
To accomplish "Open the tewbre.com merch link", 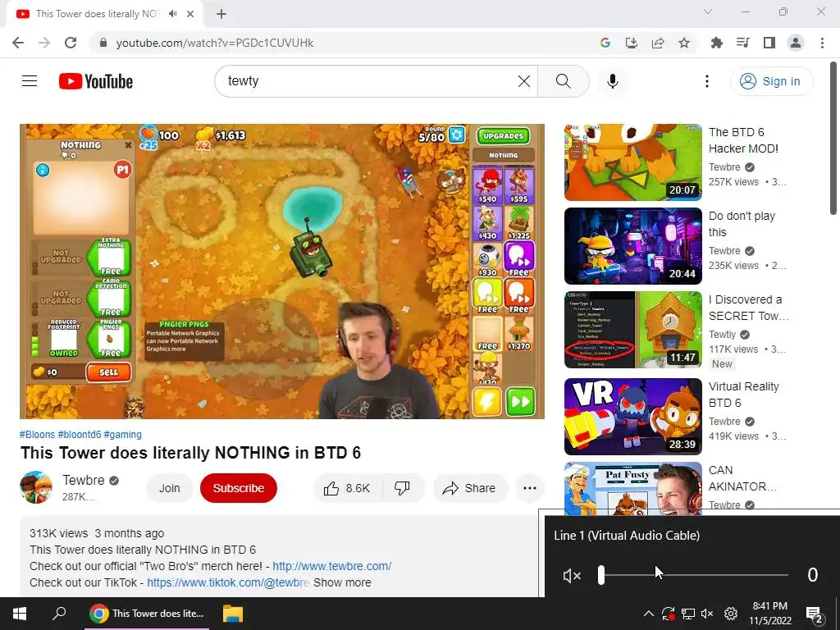I will point(332,566).
